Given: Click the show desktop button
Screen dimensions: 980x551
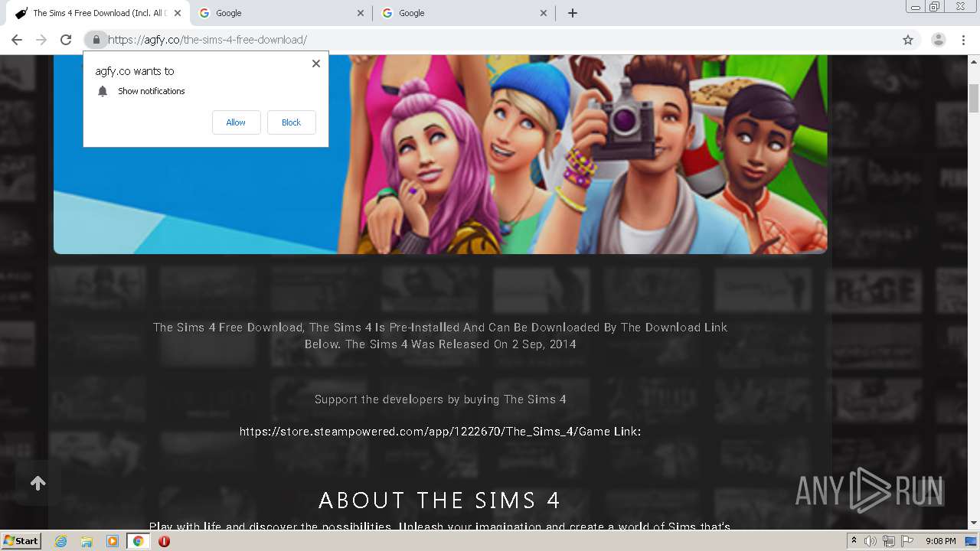Looking at the screenshot, I should [x=972, y=541].
